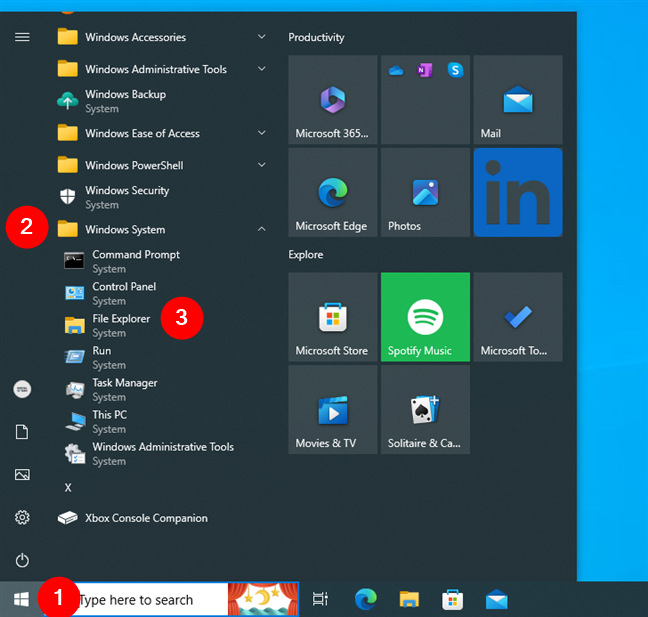Open Task View on the taskbar

tap(320, 599)
